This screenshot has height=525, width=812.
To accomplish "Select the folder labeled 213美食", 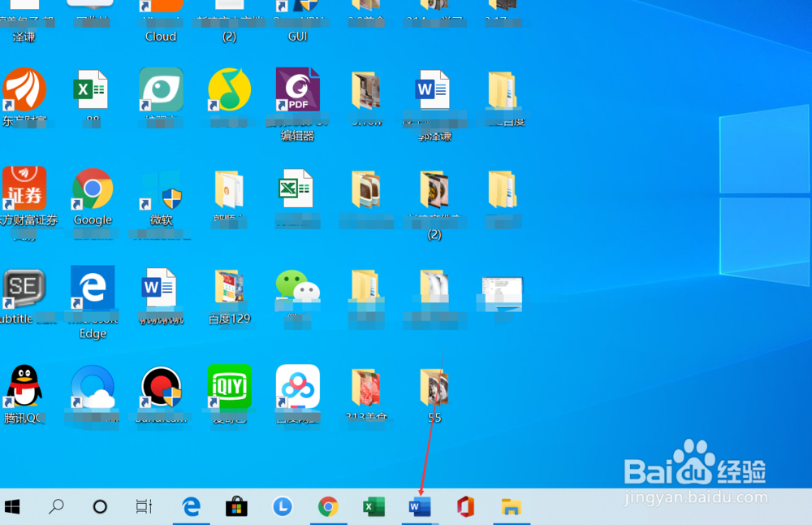I will click(366, 387).
